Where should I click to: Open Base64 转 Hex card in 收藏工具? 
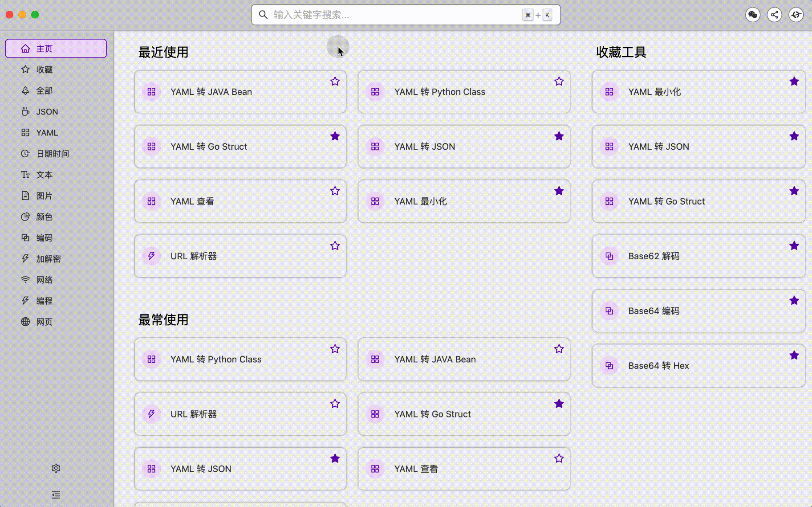coord(699,366)
